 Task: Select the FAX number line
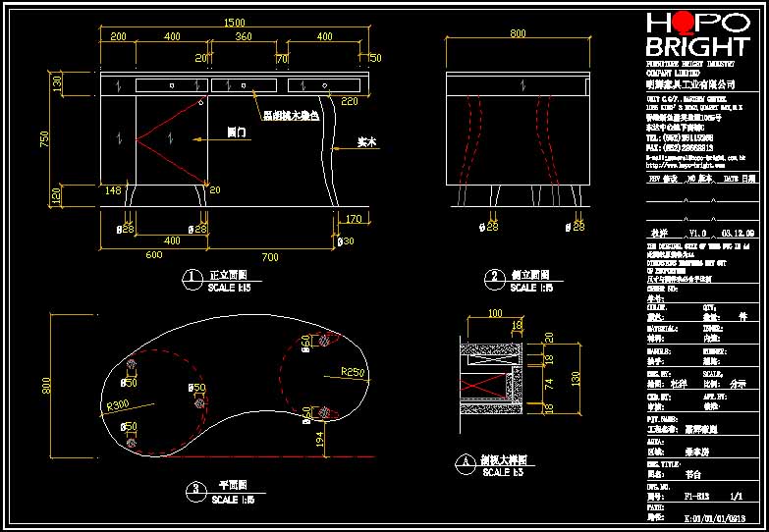coord(680,147)
